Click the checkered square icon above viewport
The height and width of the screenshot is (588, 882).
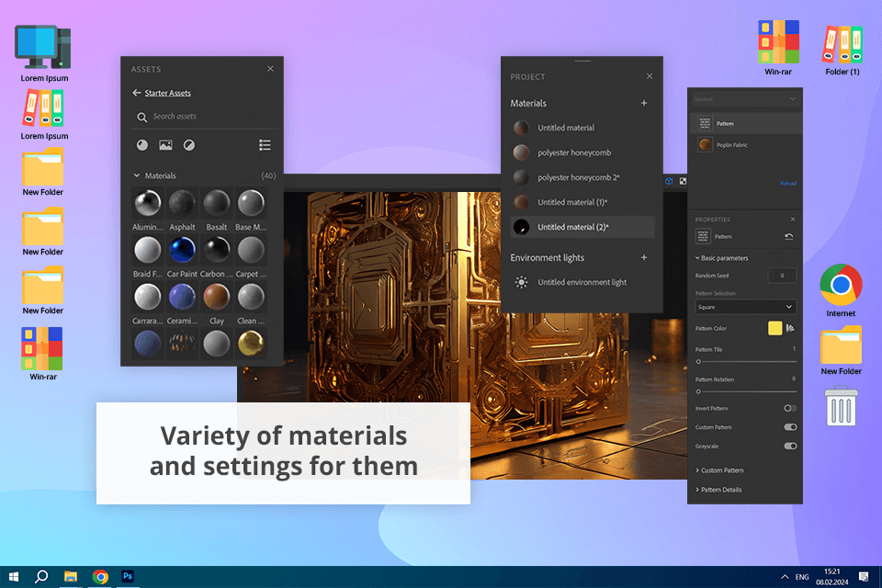pyautogui.click(x=683, y=181)
